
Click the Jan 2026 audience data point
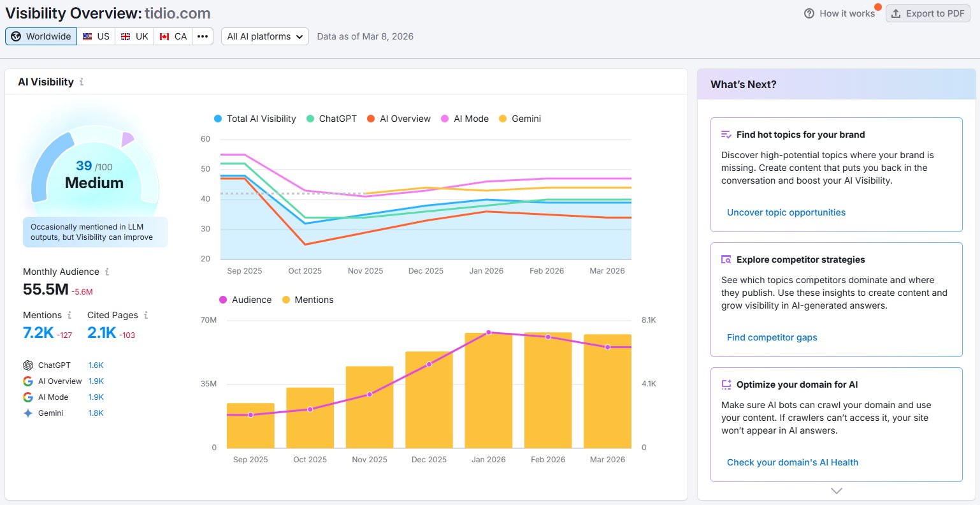click(489, 333)
